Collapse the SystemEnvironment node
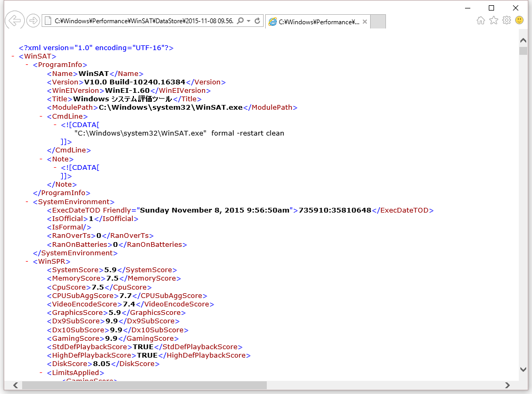The image size is (532, 394). 27,202
